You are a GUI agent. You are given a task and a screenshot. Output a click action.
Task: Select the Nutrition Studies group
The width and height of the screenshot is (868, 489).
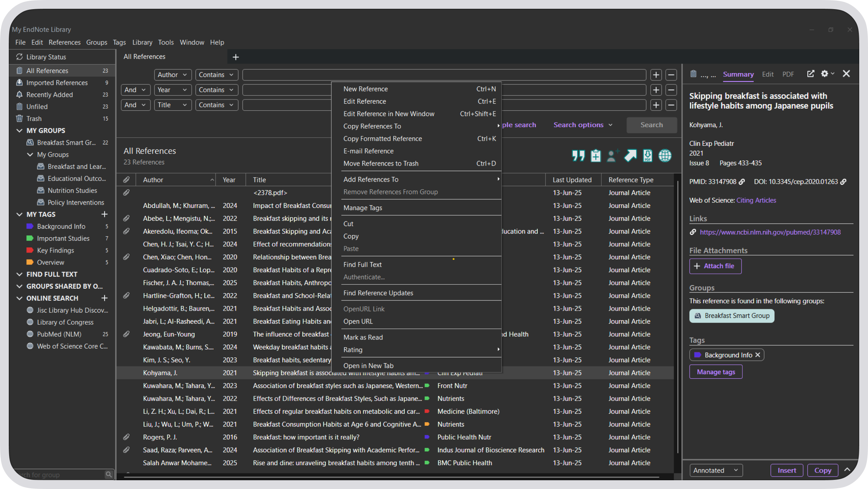tap(72, 190)
